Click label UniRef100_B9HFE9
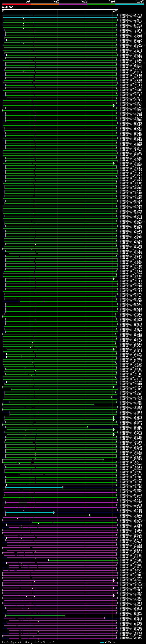 tap(131, 58)
